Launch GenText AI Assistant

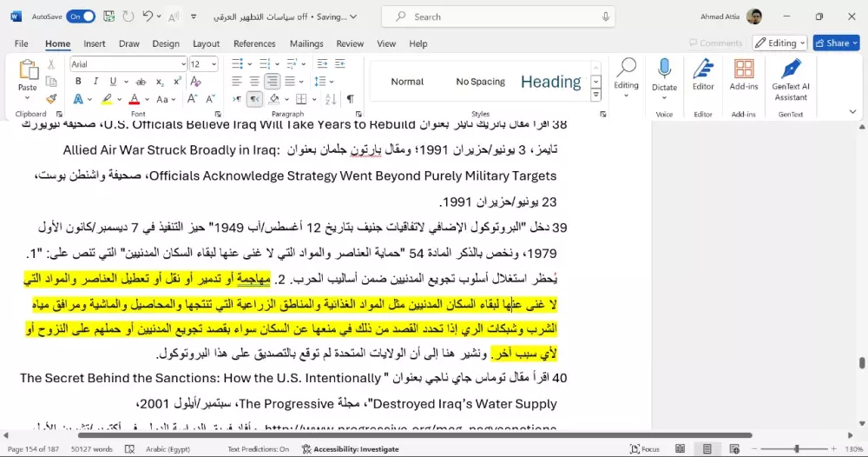click(x=791, y=80)
